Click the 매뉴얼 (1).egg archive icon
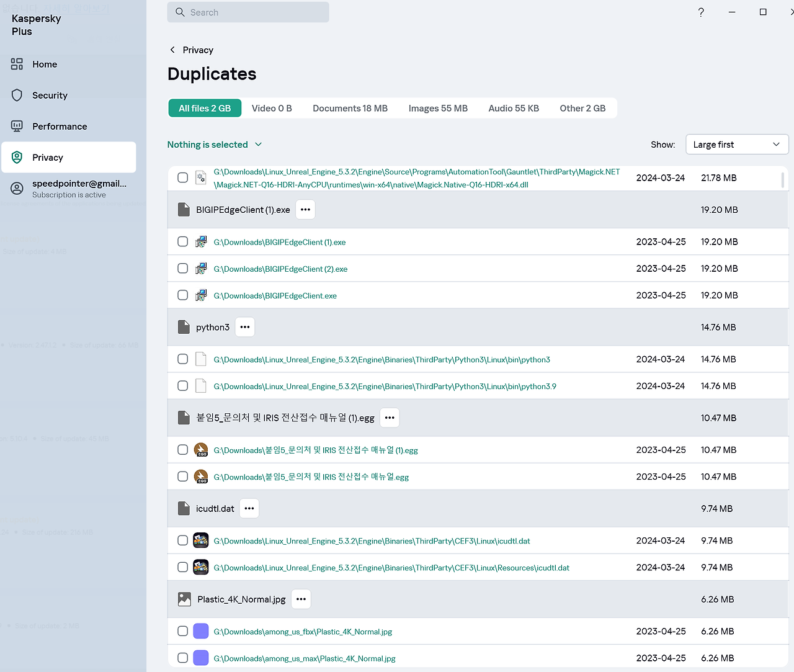Viewport: 794px width, 672px height. (201, 450)
